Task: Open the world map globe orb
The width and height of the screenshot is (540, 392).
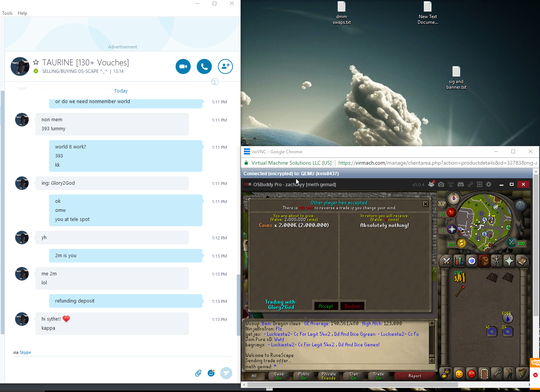Action: 520,206
